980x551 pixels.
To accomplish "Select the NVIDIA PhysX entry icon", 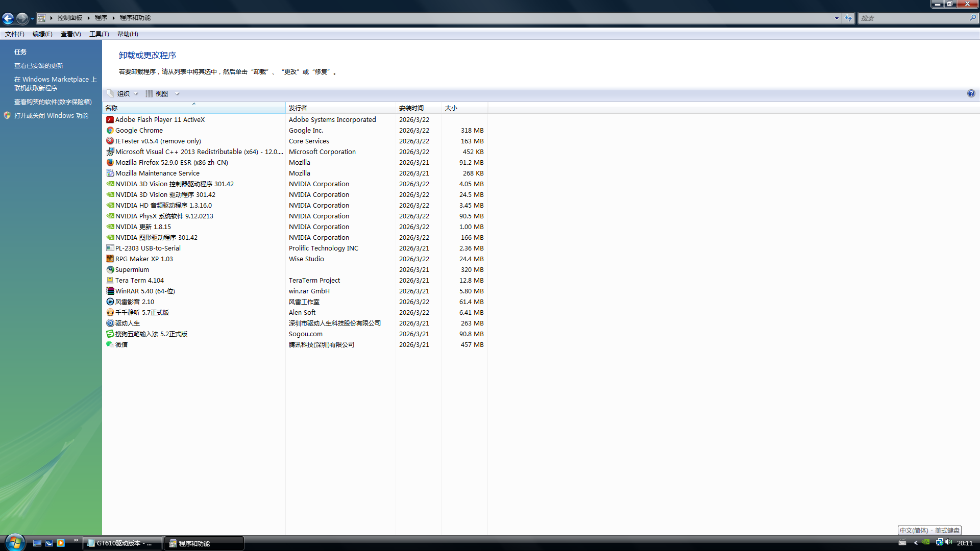I will point(110,216).
